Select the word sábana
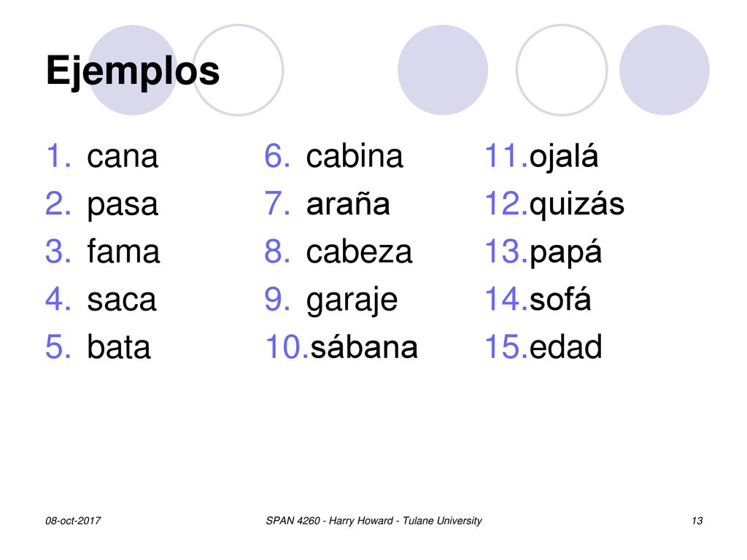Image resolution: width=747 pixels, height=560 pixels. [364, 346]
